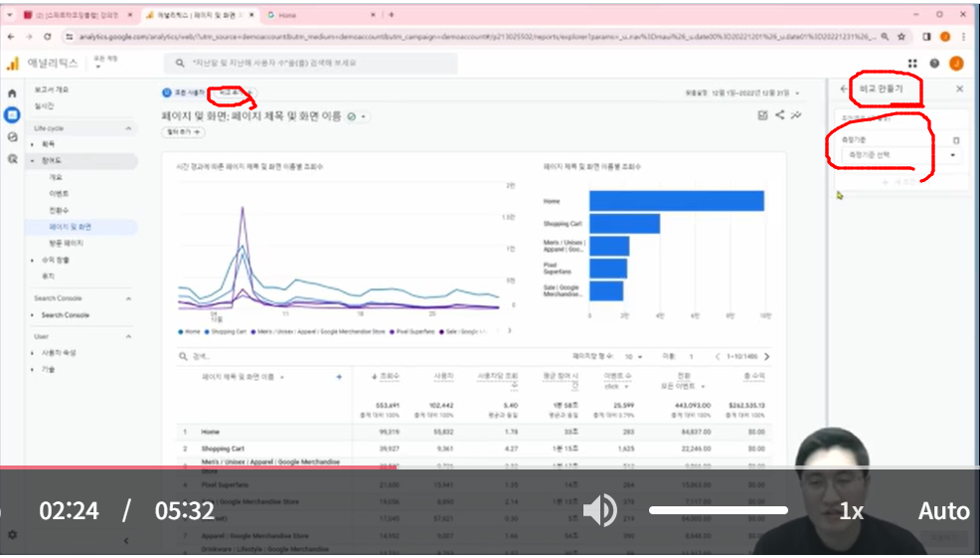The image size is (980, 558).
Task: Bookmark this page with the star icon
Action: click(901, 37)
